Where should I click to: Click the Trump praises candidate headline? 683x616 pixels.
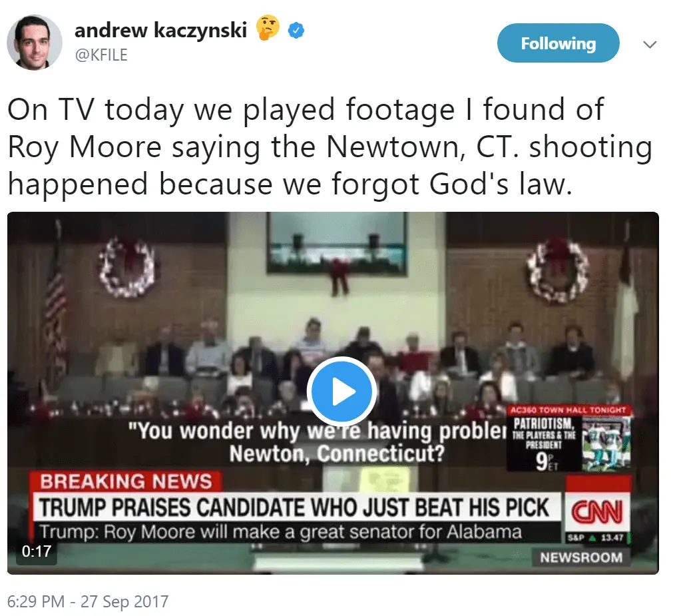294,507
